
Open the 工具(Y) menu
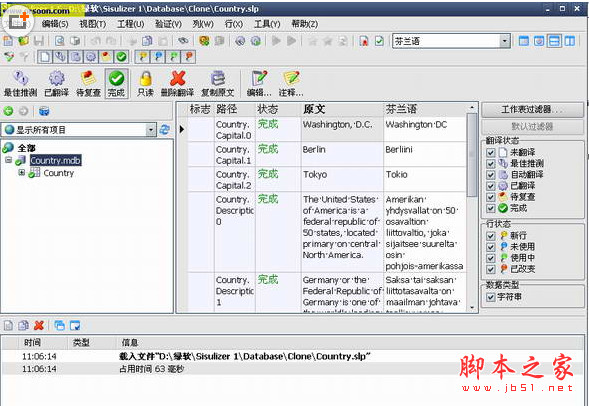coord(267,24)
